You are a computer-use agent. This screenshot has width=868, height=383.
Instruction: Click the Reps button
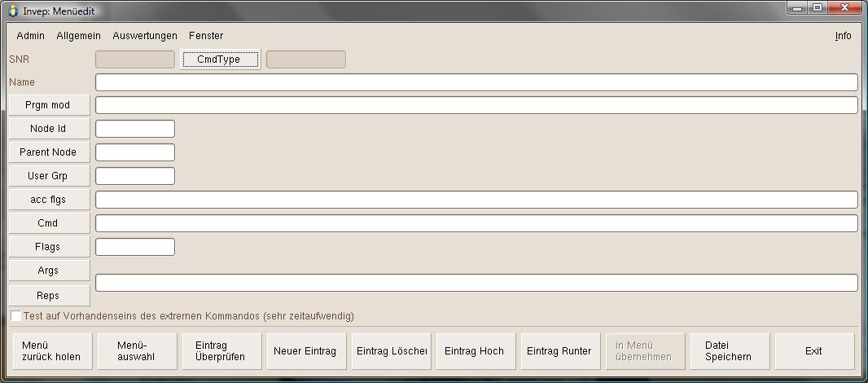coord(49,296)
